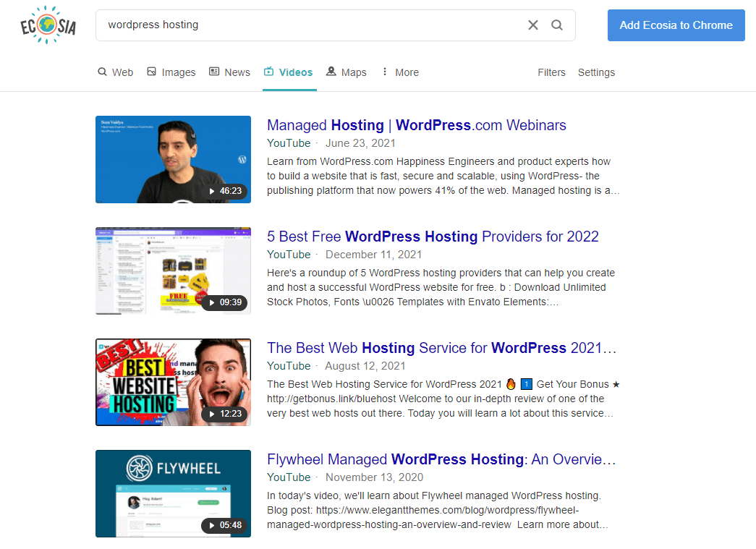Open the More options menu
The width and height of the screenshot is (756, 549).
(400, 72)
